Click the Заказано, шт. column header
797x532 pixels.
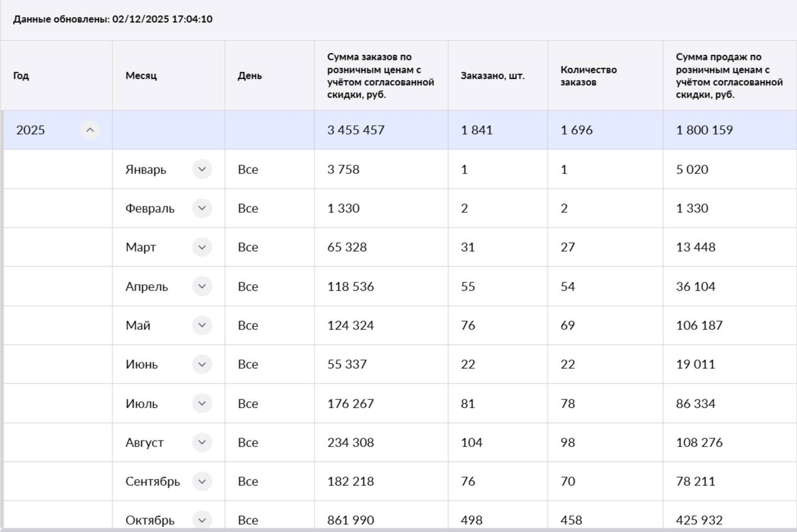(x=493, y=76)
